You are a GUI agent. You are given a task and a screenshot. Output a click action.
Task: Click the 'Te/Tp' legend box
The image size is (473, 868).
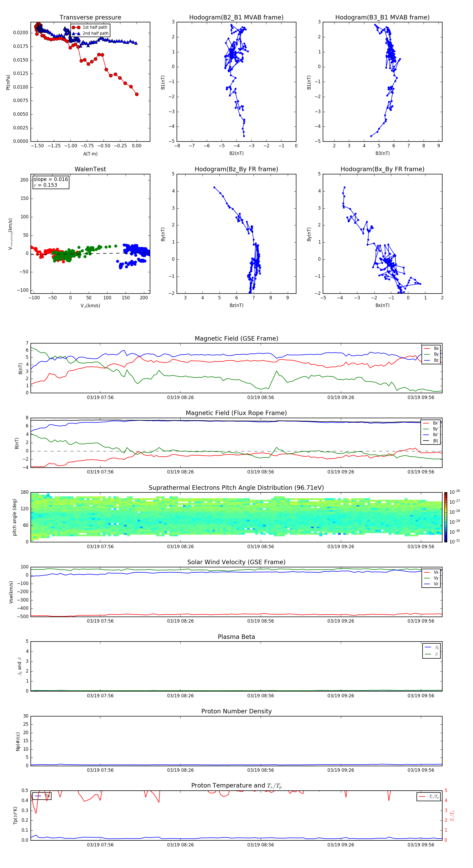point(429,796)
